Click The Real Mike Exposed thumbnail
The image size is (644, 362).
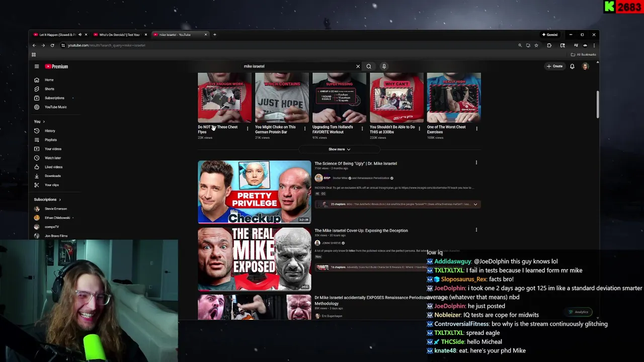(x=255, y=259)
